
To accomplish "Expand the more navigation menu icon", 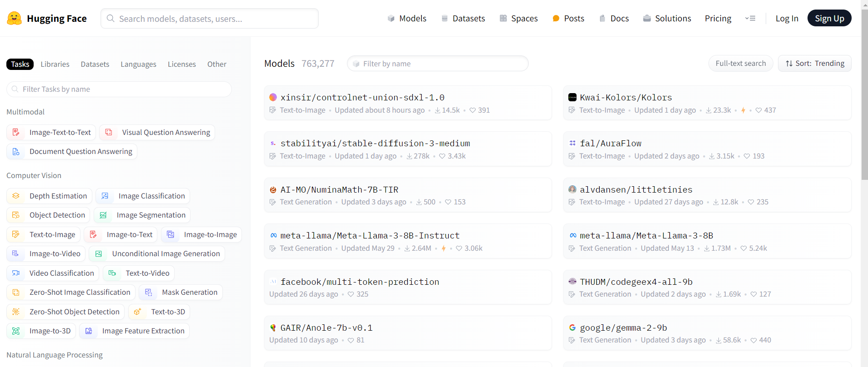I will tap(750, 19).
